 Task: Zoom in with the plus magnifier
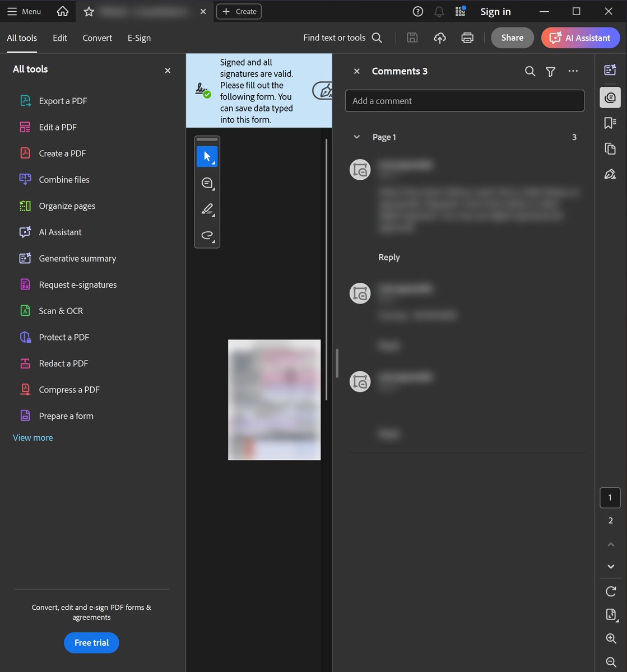click(x=611, y=638)
